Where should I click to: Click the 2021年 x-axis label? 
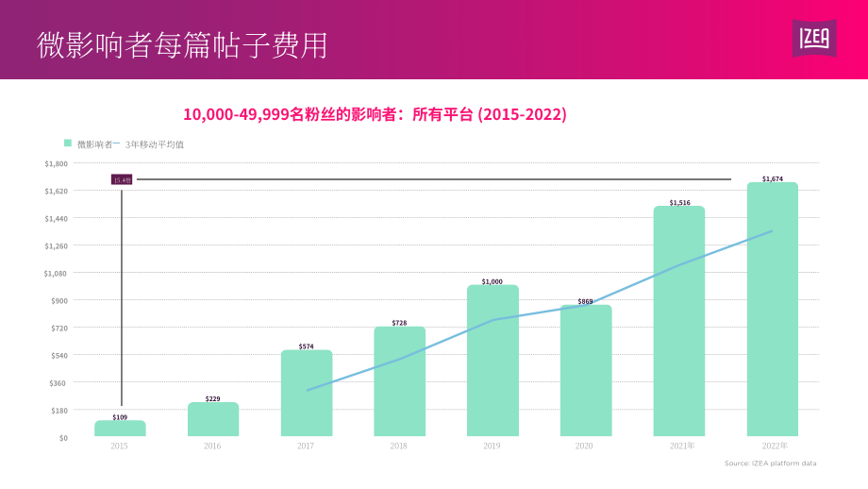[682, 446]
